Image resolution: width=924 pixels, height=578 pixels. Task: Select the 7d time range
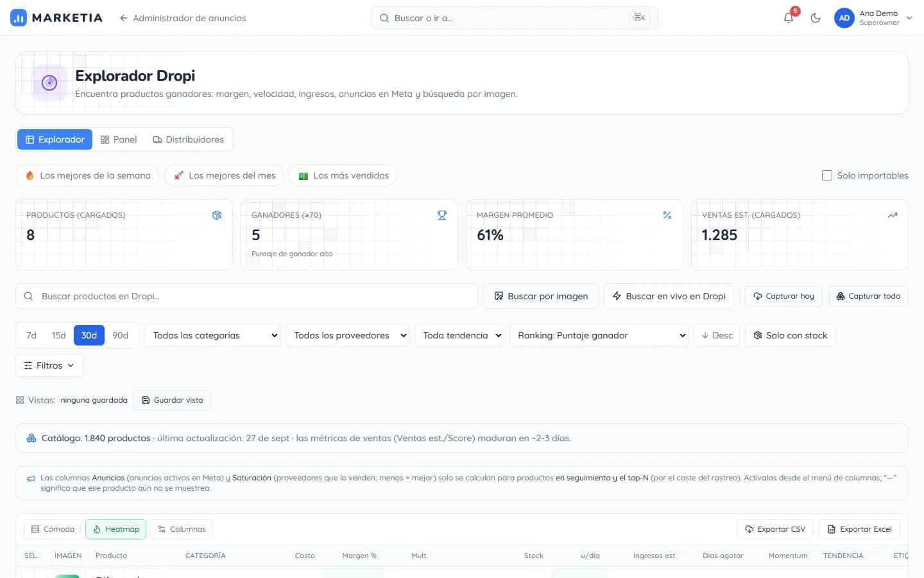pyautogui.click(x=31, y=335)
